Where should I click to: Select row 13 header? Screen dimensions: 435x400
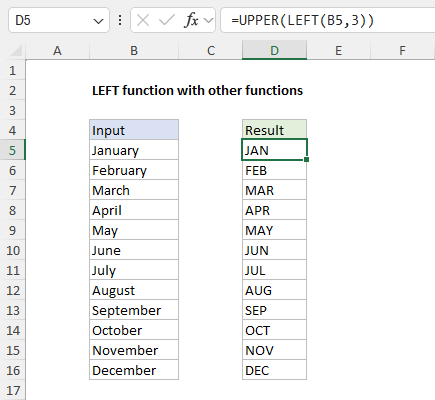point(13,310)
